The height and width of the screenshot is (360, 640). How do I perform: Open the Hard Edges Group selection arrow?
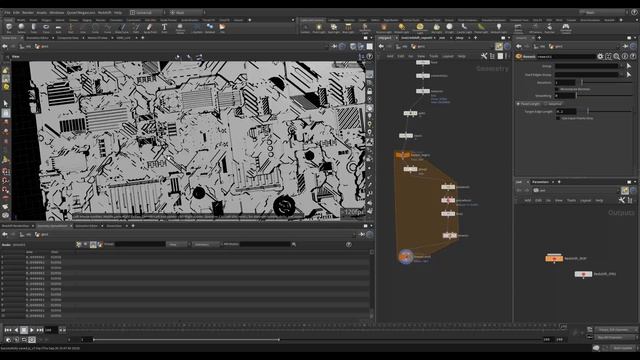pos(629,75)
